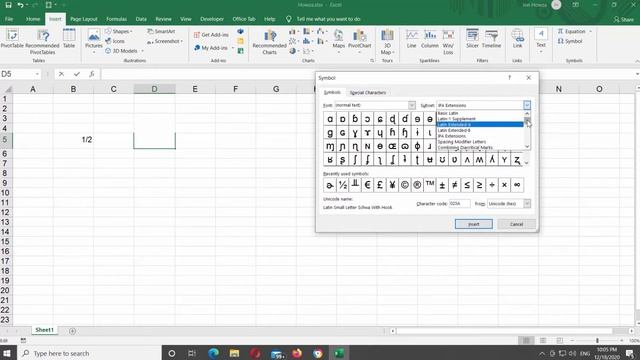Open the Special Characters tab in Symbol dialog
This screenshot has width=640, height=360.
point(368,93)
